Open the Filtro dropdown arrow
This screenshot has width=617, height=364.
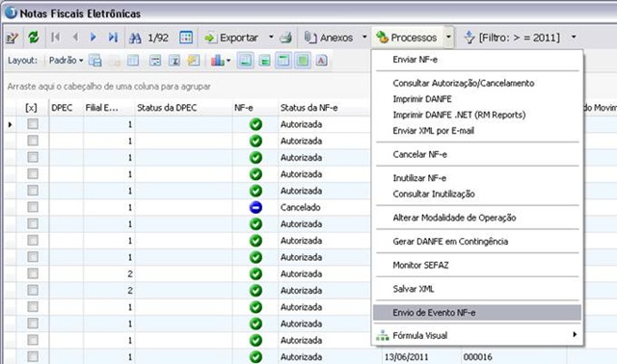point(574,37)
